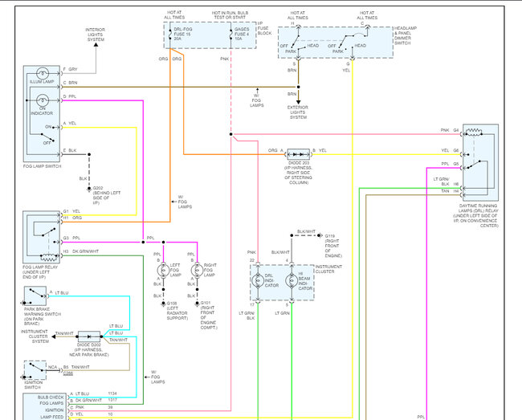Click the circuit number 39

point(110,407)
